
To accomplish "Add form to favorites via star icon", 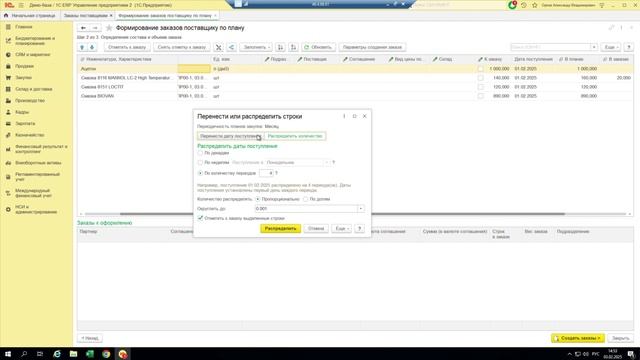I will click(109, 28).
